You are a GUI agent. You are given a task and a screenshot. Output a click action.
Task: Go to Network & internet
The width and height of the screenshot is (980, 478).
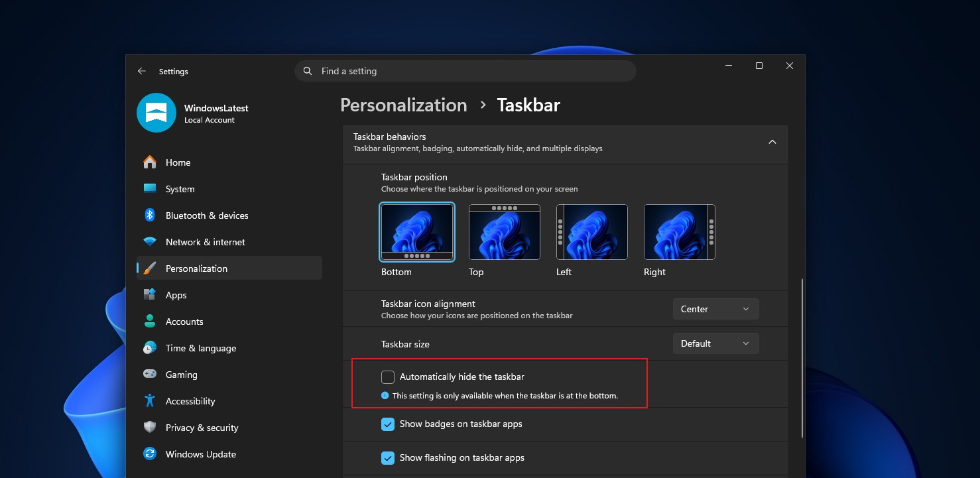[229, 242]
